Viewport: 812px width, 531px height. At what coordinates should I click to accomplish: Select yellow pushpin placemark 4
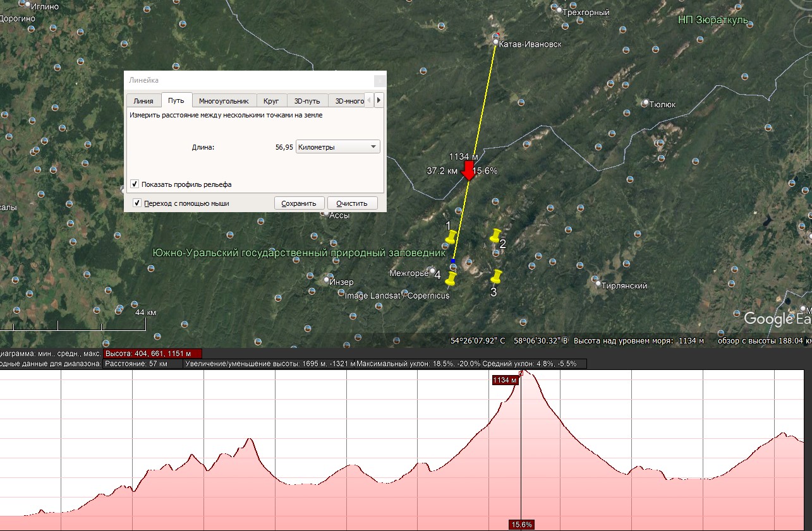point(451,278)
